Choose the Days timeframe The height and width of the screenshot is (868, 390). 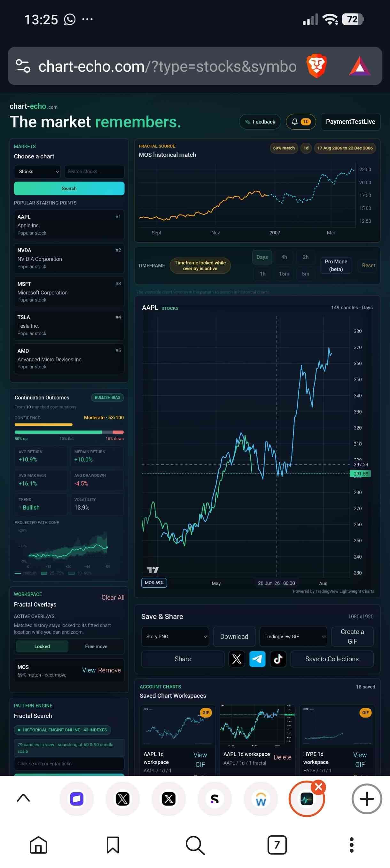coord(262,257)
